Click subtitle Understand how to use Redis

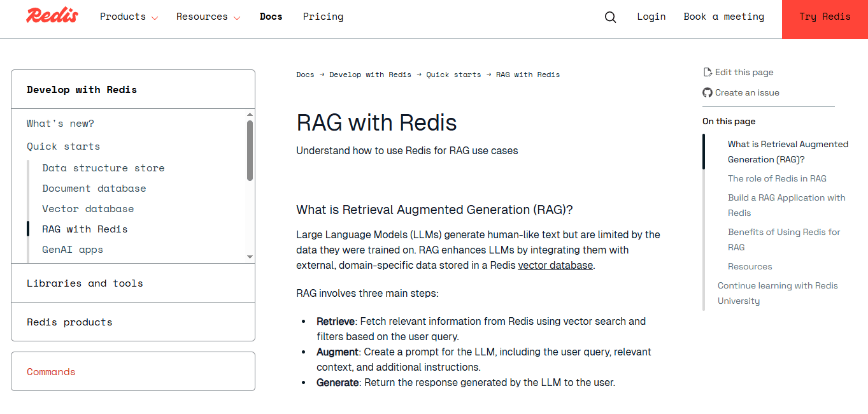point(407,151)
